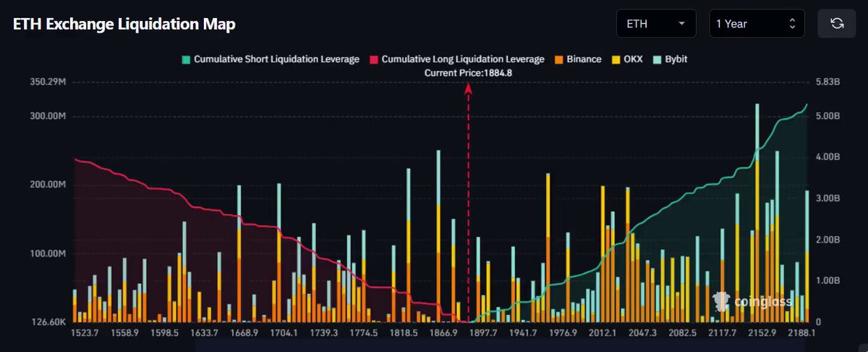Click the 1 Year stepper arrows icon

click(x=792, y=24)
